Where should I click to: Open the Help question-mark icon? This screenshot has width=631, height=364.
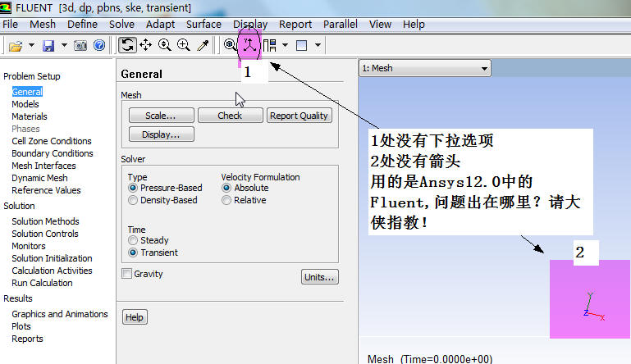point(99,45)
